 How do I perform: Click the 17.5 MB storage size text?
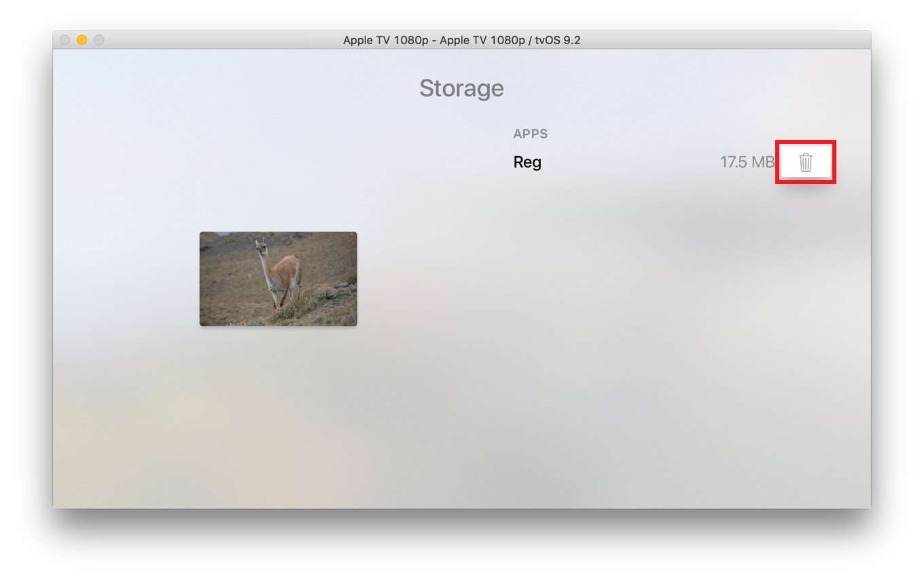point(747,162)
